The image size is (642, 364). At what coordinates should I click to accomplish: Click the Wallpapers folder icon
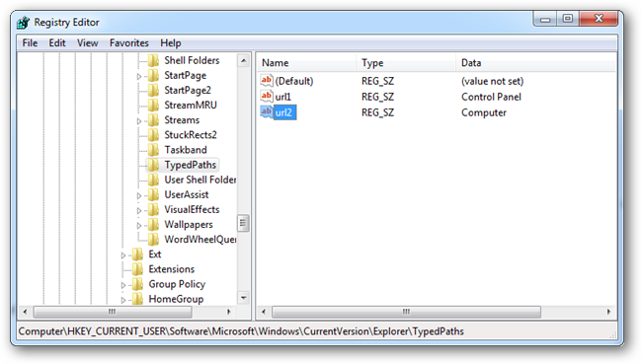tap(153, 225)
